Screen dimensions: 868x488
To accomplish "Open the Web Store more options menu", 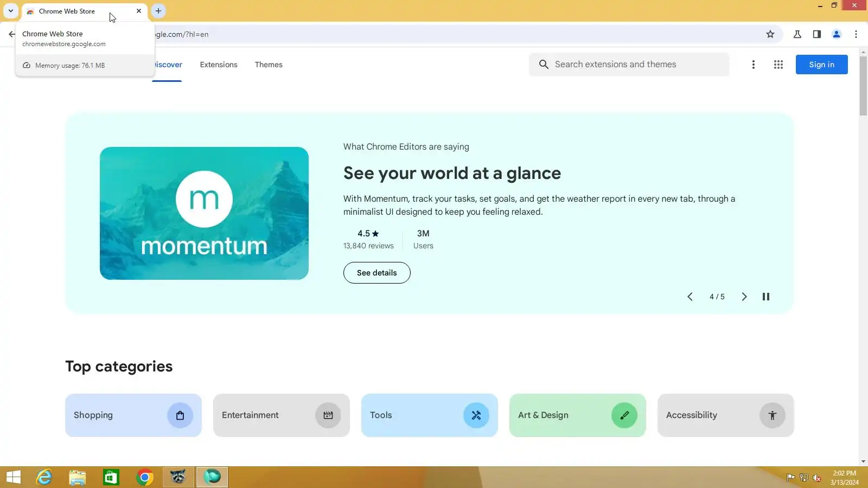I will 754,65.
